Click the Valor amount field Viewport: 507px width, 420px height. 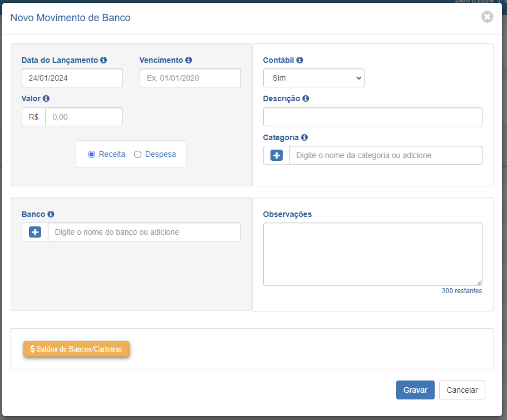click(x=84, y=117)
